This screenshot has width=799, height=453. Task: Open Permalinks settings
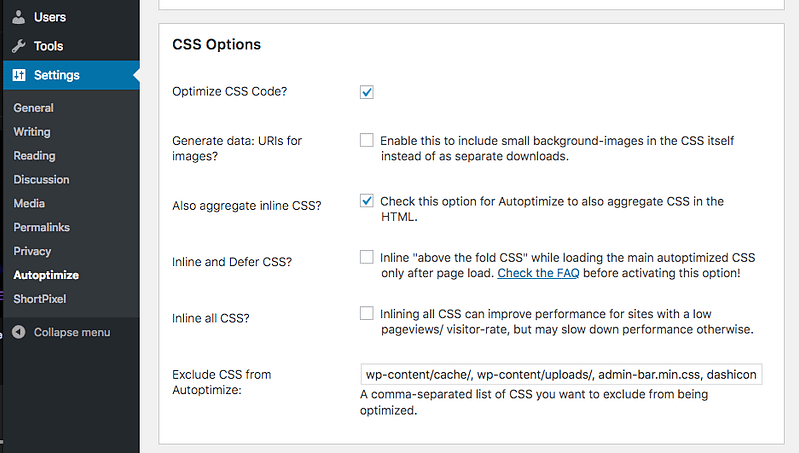(42, 227)
